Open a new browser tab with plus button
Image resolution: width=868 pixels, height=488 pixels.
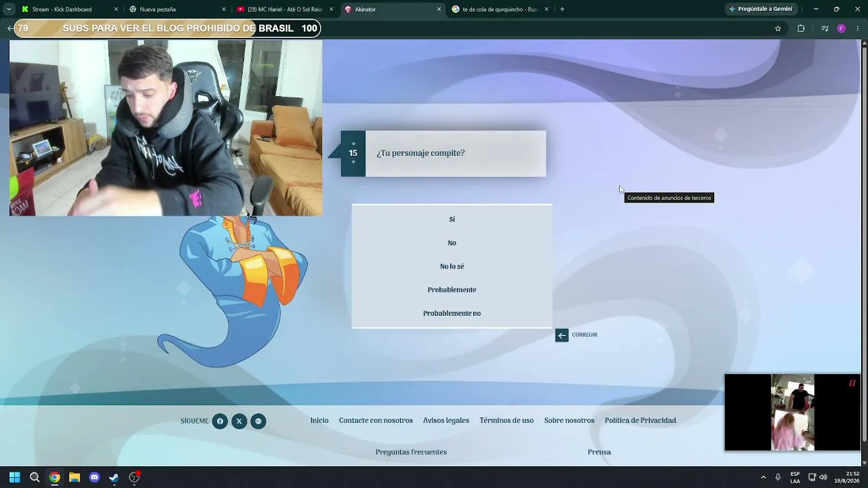(562, 9)
